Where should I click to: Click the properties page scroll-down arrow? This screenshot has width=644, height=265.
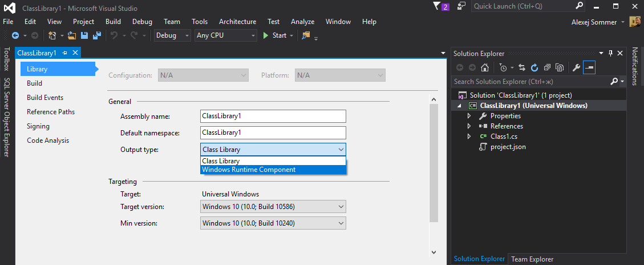point(434,252)
